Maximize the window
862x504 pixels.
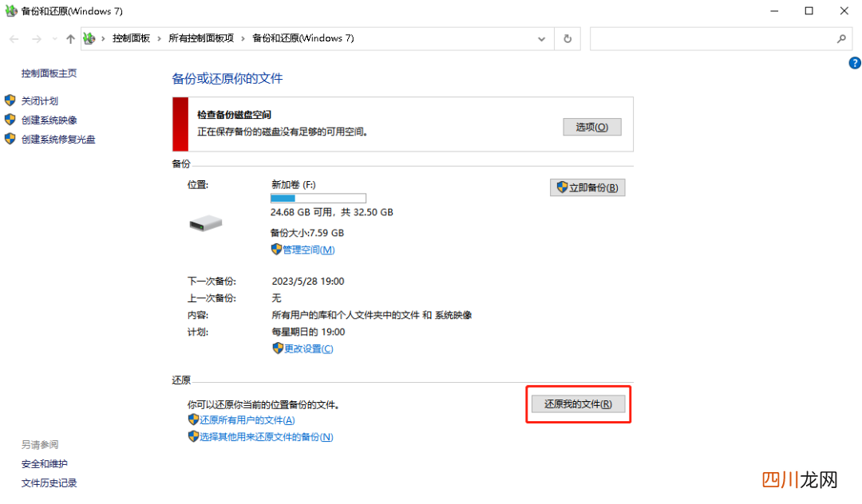[809, 11]
